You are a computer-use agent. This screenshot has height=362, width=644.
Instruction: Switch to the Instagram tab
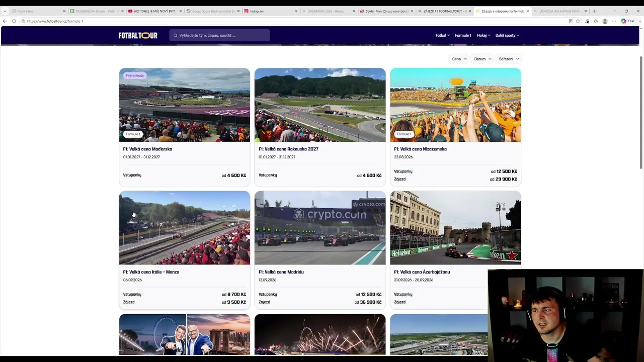271,11
